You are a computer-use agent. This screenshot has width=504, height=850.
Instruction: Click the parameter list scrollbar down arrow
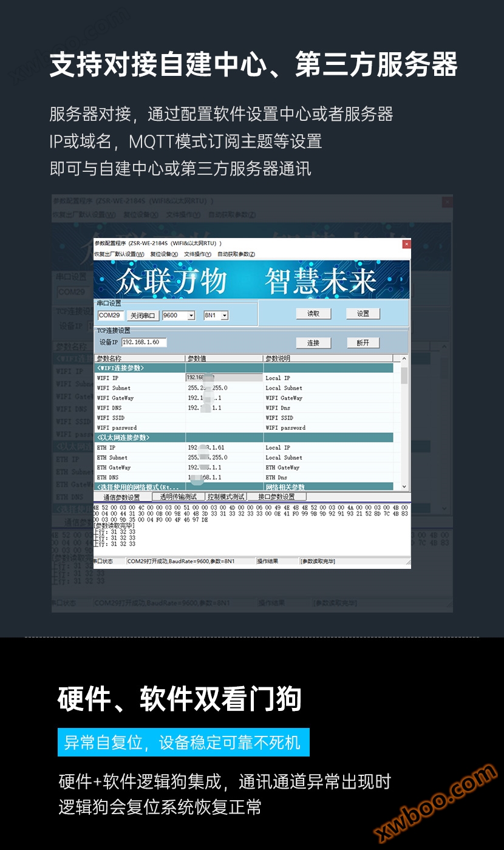[404, 486]
